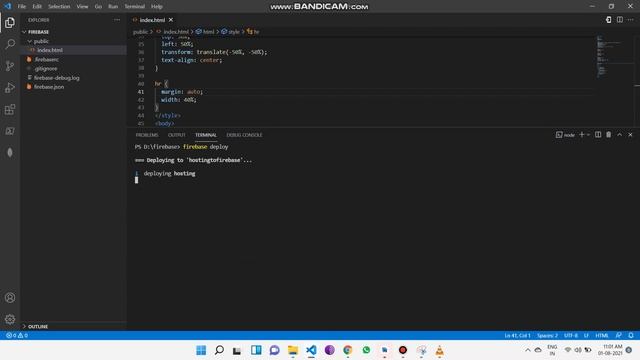This screenshot has width=640, height=360.
Task: Click the Split Editor Right icon
Action: tap(620, 20)
